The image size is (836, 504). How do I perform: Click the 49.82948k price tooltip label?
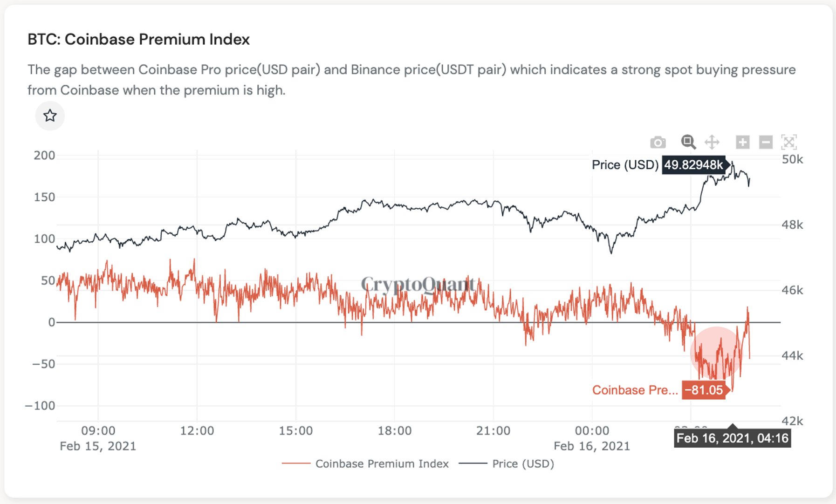click(x=694, y=165)
